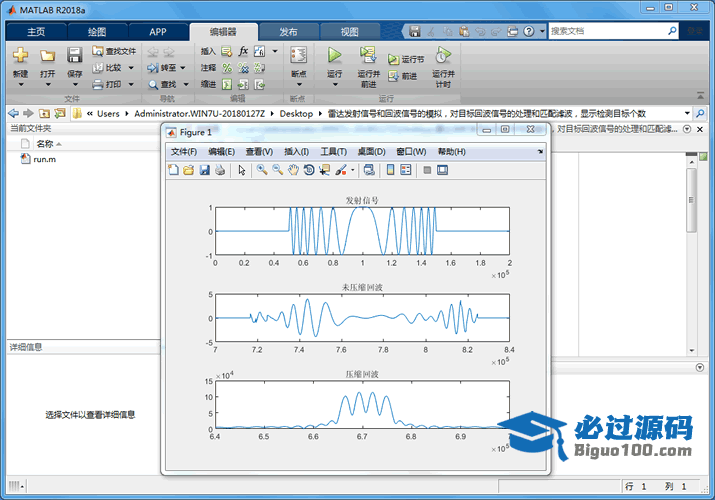The height and width of the screenshot is (500, 715).
Task: Click Hide Plot Tools icon in Figure 1
Action: 427,170
